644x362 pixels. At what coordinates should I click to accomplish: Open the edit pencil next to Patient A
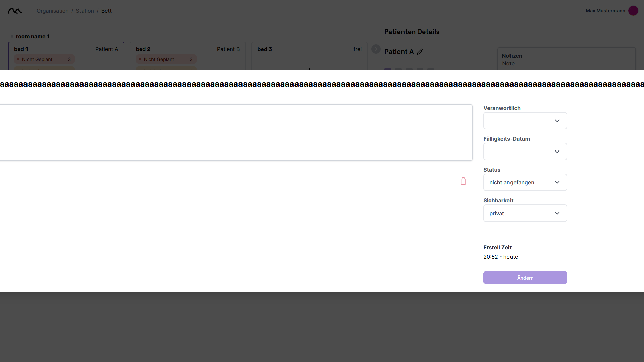(x=420, y=52)
